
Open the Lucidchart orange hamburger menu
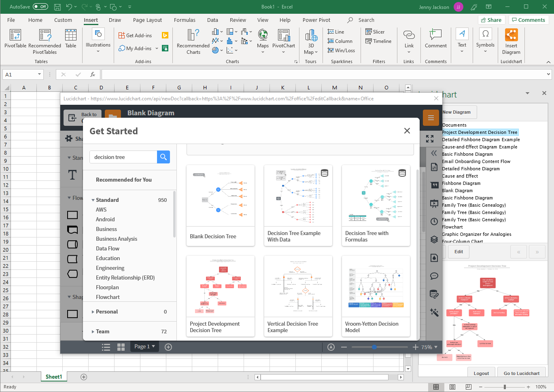click(431, 118)
